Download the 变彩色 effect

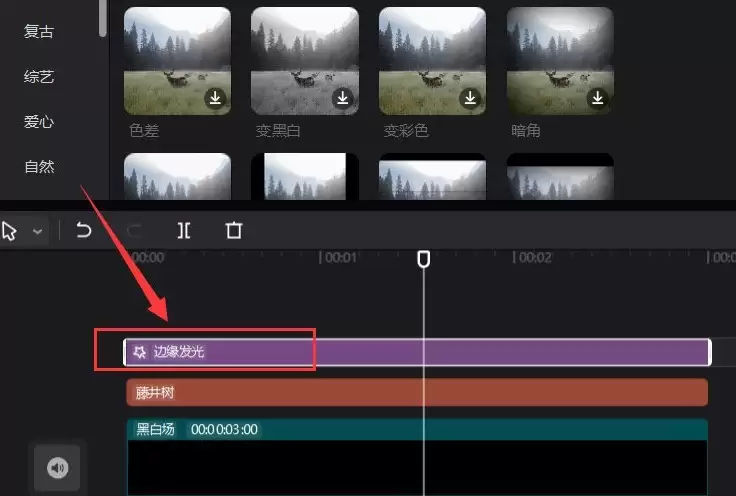coord(470,98)
